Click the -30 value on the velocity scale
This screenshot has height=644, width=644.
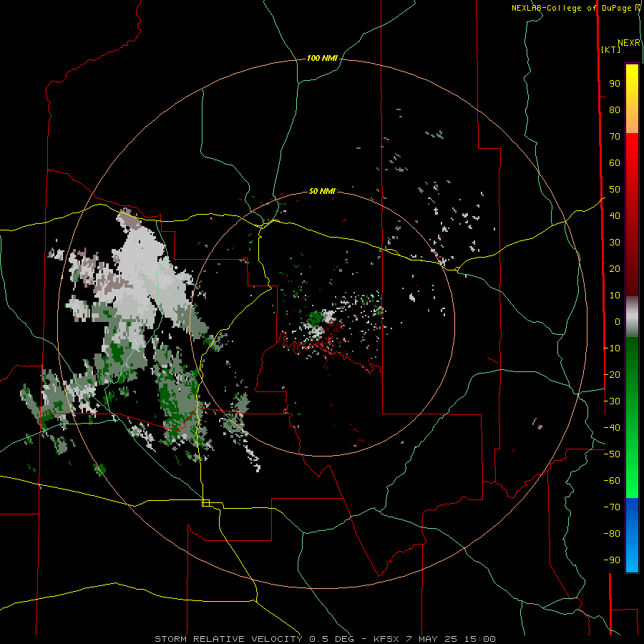tap(612, 401)
